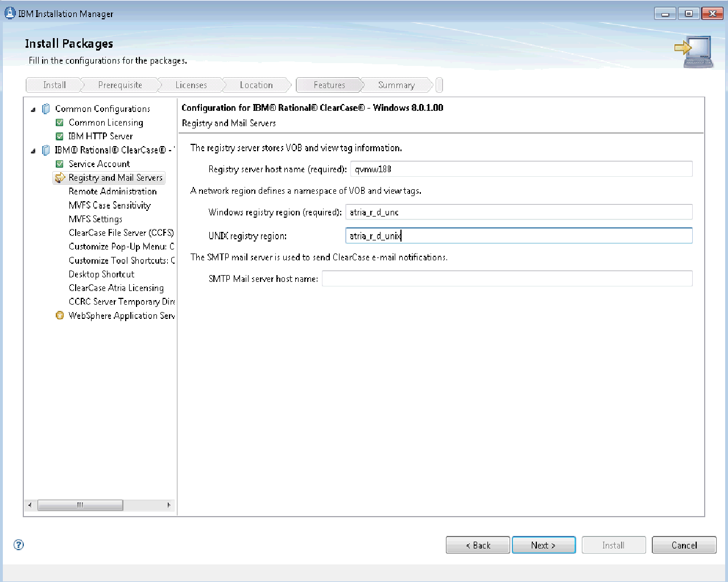Select ClearCase File Server (CCFS)
The height and width of the screenshot is (582, 728).
[121, 233]
